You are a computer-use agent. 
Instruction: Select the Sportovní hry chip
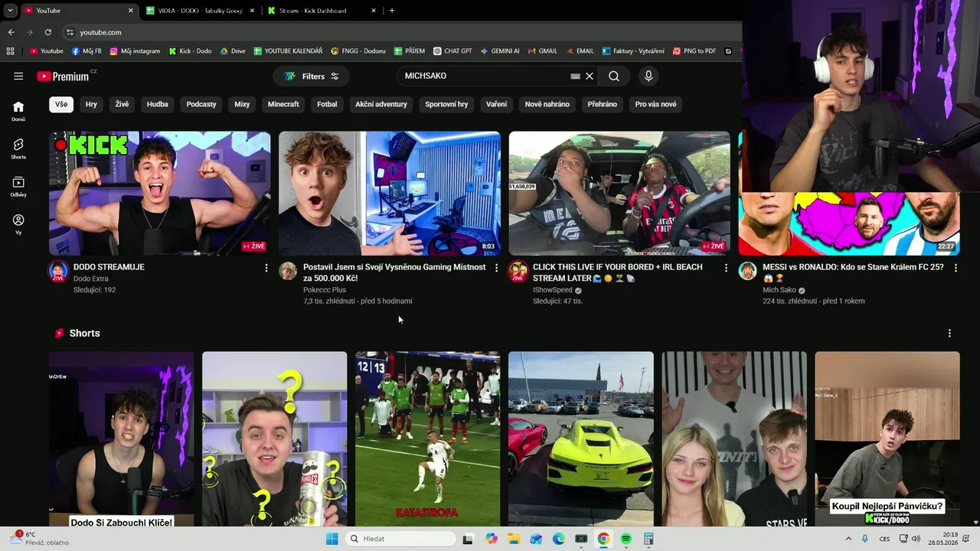(446, 104)
